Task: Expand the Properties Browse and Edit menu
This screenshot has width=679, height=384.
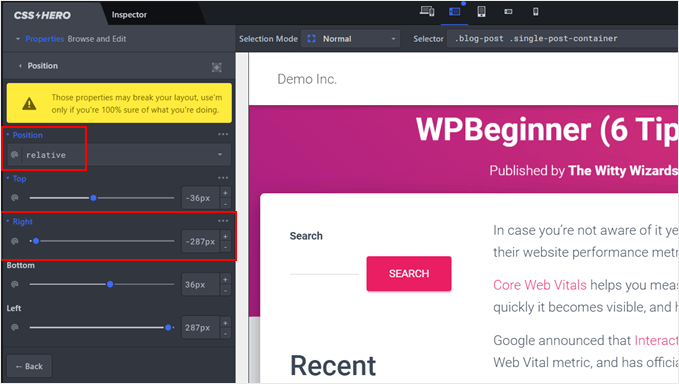Action: coord(71,39)
